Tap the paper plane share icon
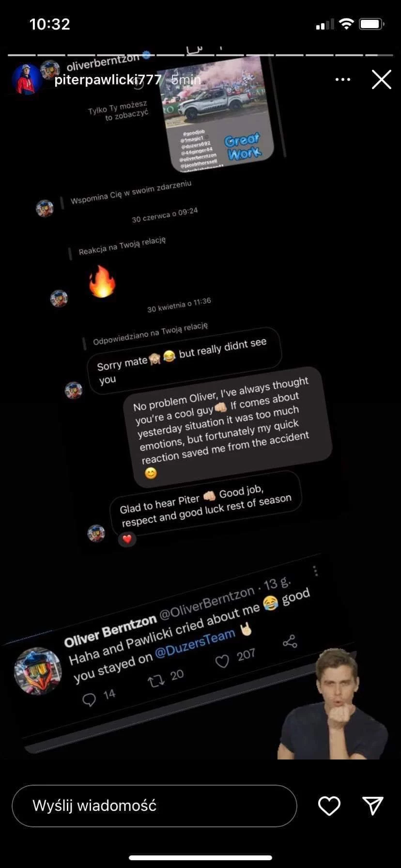 (373, 806)
